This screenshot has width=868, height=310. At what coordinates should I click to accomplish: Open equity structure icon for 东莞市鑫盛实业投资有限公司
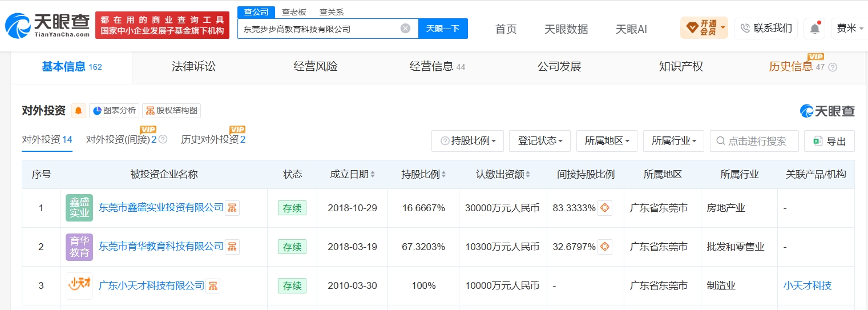[232, 208]
